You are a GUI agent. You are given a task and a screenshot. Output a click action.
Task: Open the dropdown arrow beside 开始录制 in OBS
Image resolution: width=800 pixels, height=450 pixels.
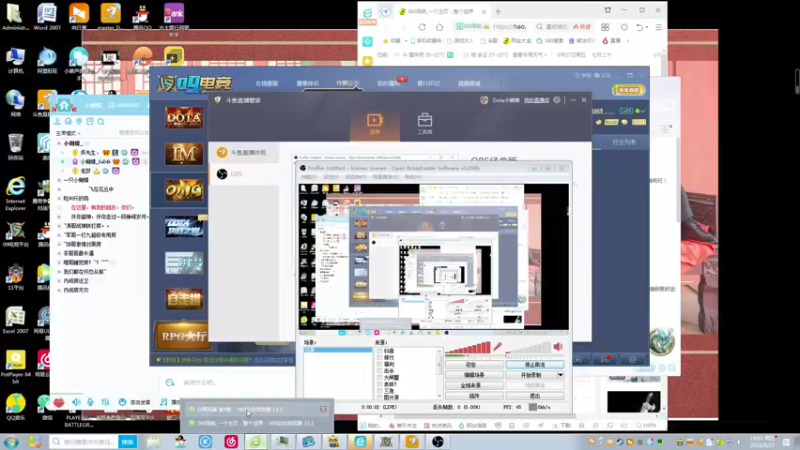click(x=560, y=375)
